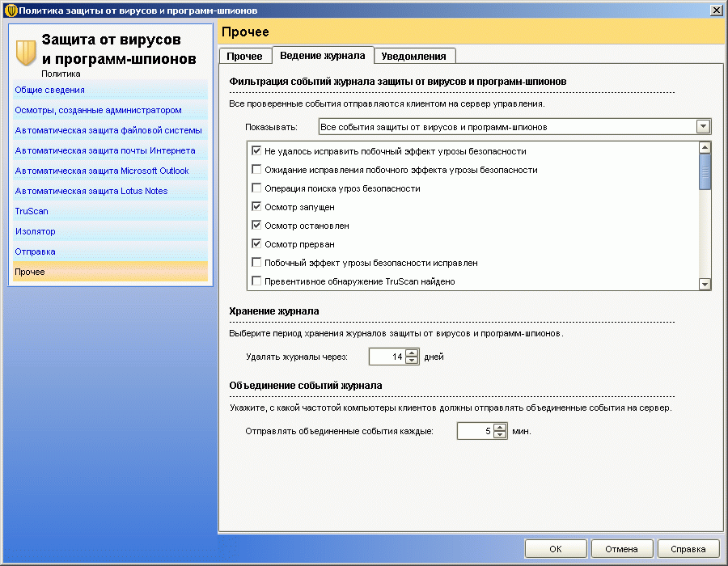This screenshot has height=566, width=728.
Task: Decrease days in 'Удалять журналы через' spinner
Action: point(412,360)
